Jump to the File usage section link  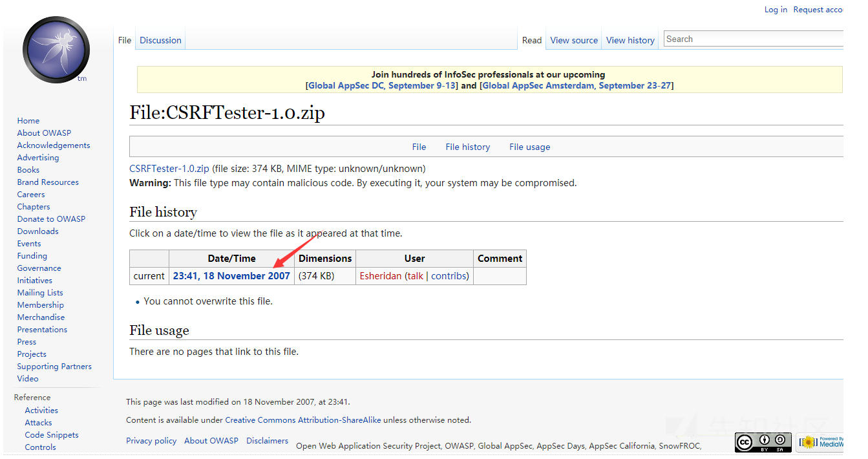[530, 147]
